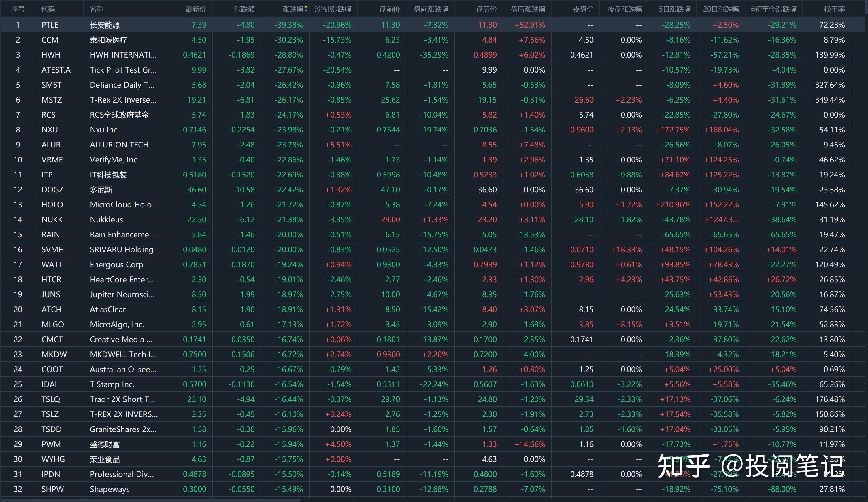
Task: Click MSTZ turnover value 349.44%
Action: [830, 100]
